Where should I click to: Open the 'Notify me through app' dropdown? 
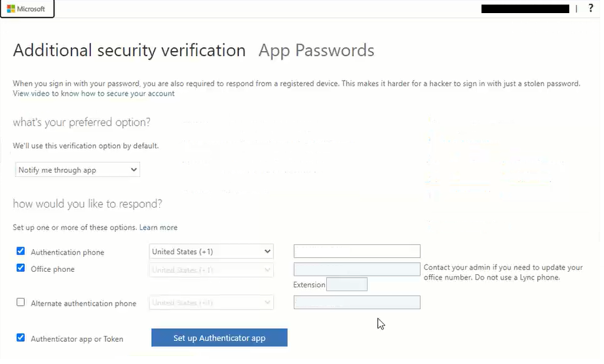tap(77, 170)
